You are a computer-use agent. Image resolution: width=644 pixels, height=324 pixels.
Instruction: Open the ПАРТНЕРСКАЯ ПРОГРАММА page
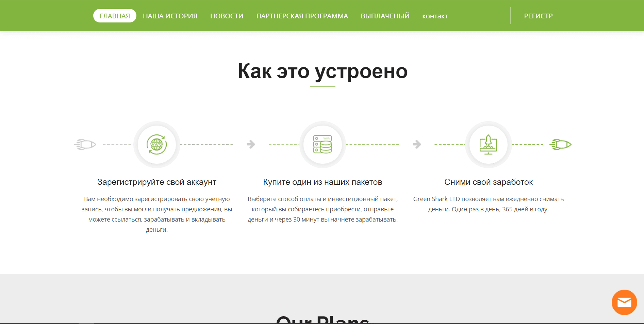click(302, 16)
